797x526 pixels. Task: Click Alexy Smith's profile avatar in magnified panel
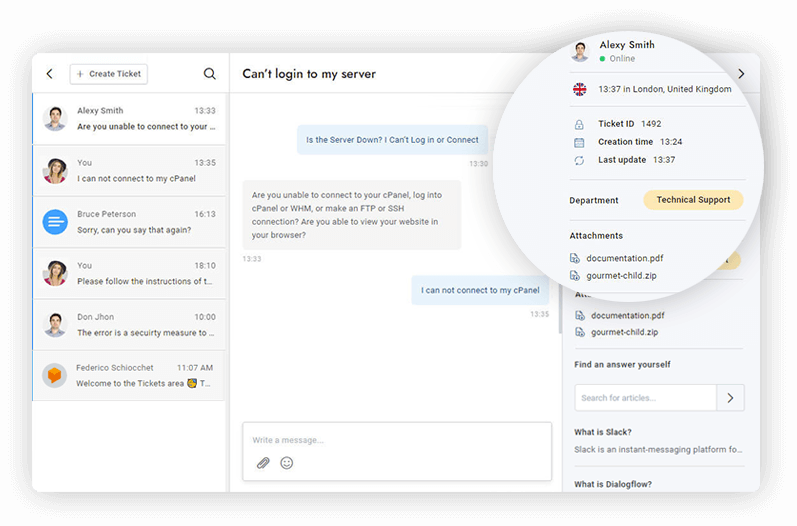point(580,51)
